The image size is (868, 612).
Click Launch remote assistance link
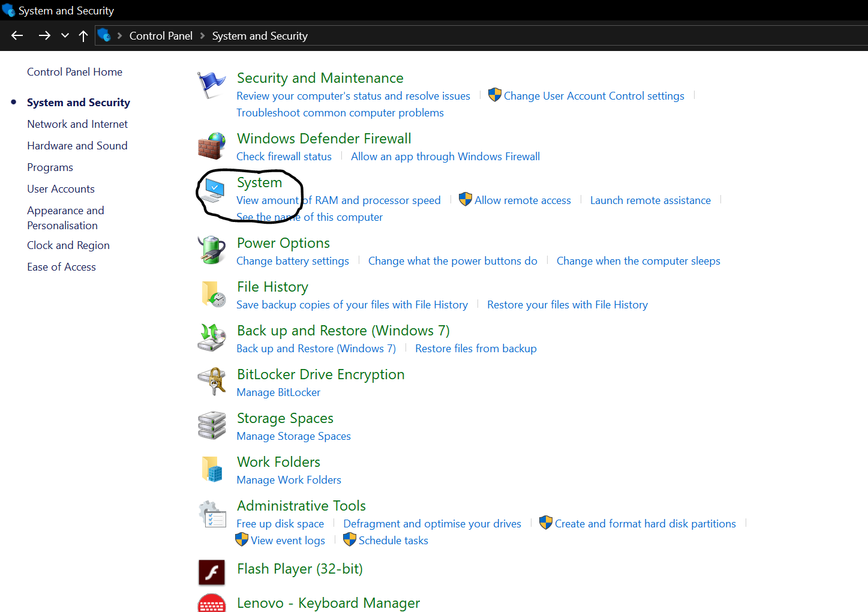coord(650,200)
